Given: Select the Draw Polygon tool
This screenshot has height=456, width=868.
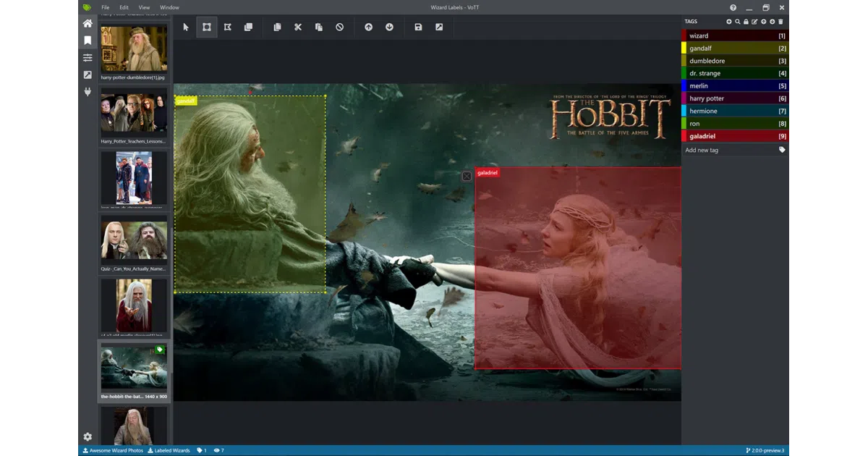Looking at the screenshot, I should tap(228, 28).
